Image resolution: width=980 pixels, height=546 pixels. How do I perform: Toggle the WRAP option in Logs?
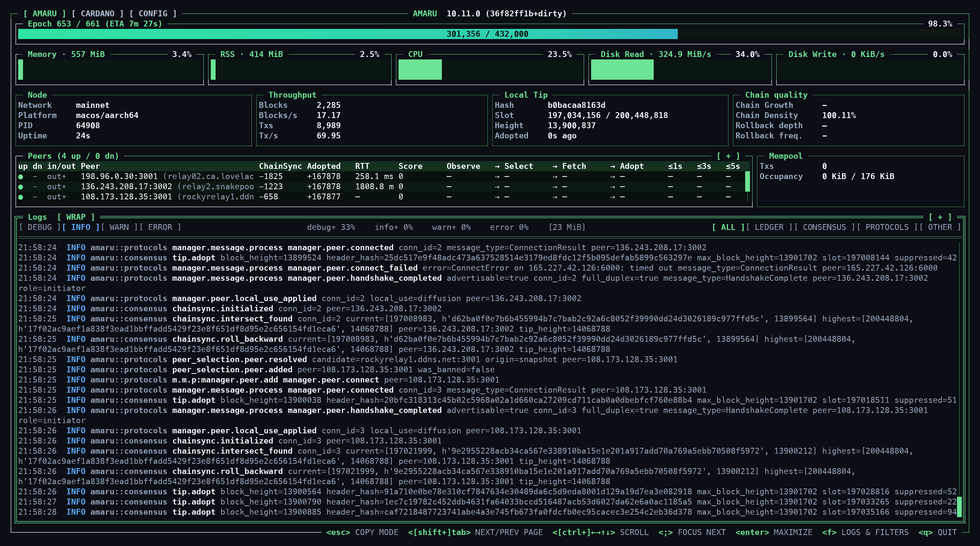pyautogui.click(x=76, y=217)
